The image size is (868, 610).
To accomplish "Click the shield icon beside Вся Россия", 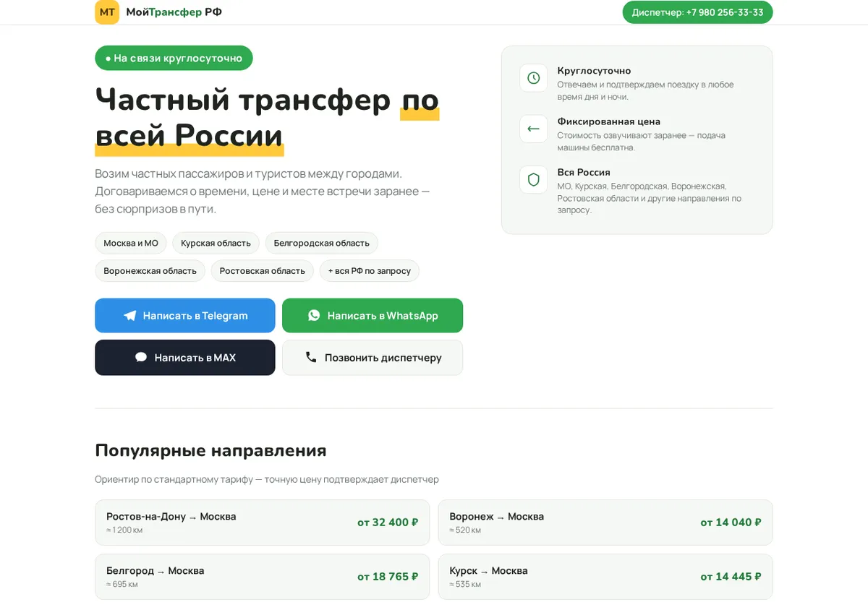I will click(x=534, y=179).
